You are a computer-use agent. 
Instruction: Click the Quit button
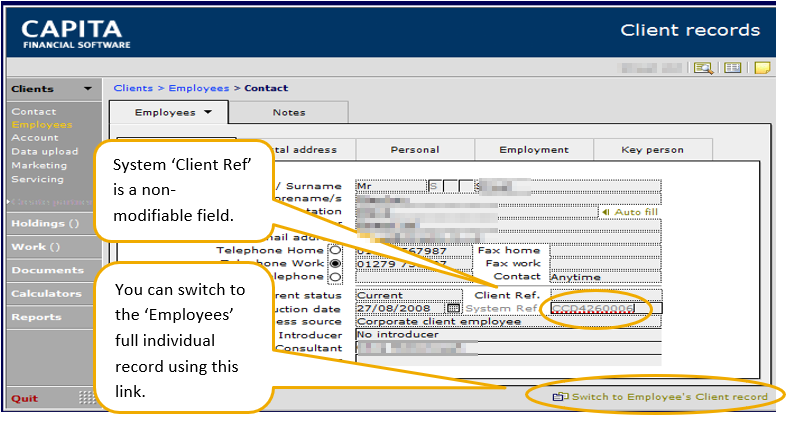click(24, 398)
